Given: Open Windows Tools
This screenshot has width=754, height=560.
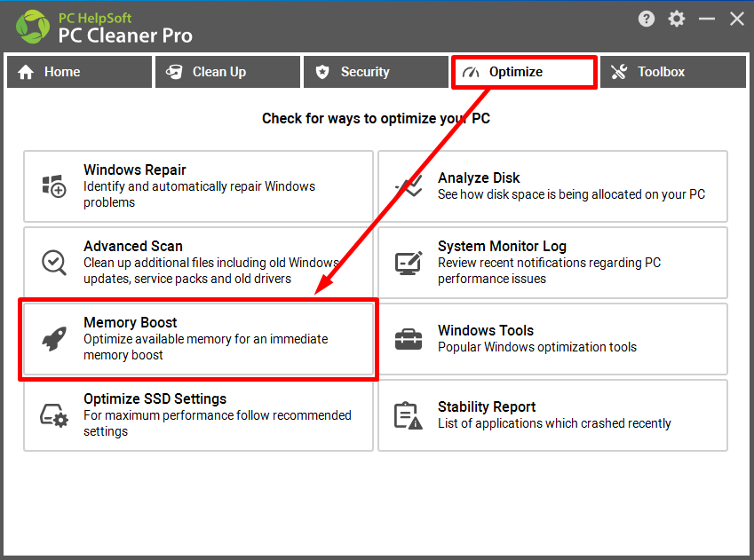Looking at the screenshot, I should click(x=552, y=339).
